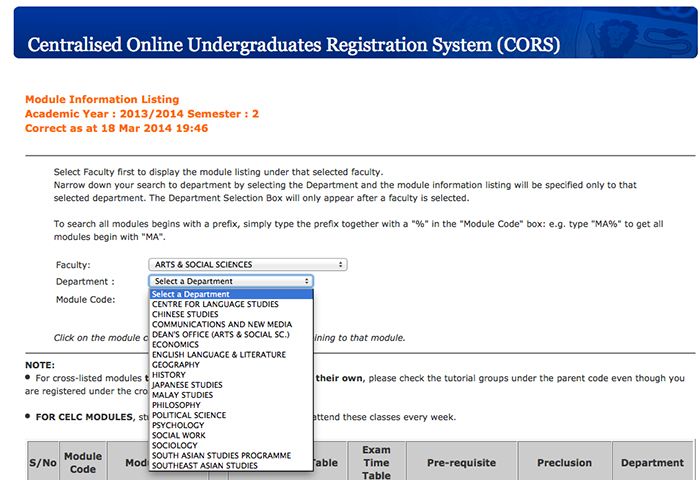Select Southeast Asian Studies option
Screen dimensions: 700x480
click(x=231, y=466)
